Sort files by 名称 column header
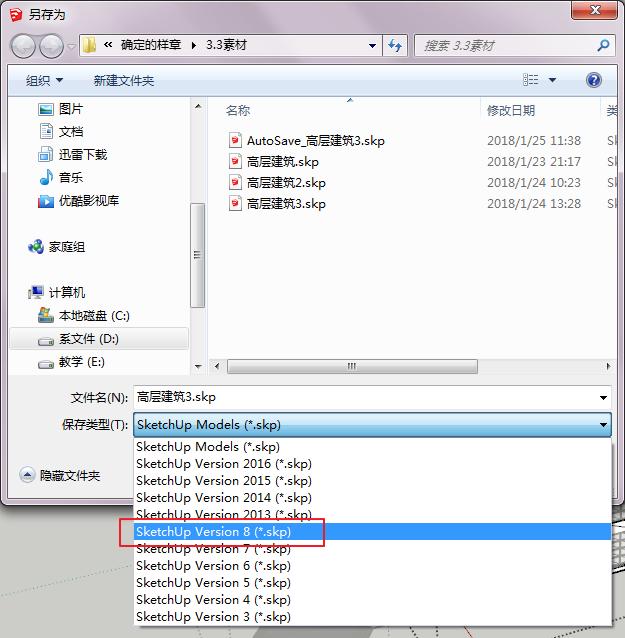The width and height of the screenshot is (625, 638). point(238,110)
